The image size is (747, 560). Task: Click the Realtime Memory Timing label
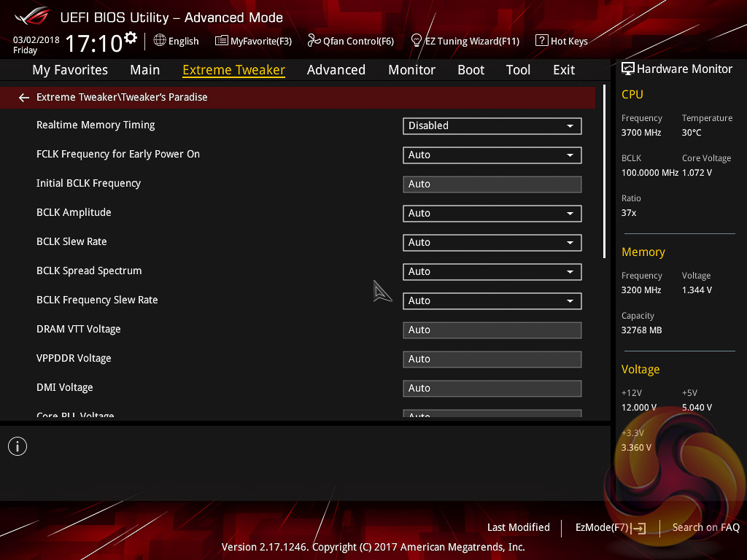[96, 125]
